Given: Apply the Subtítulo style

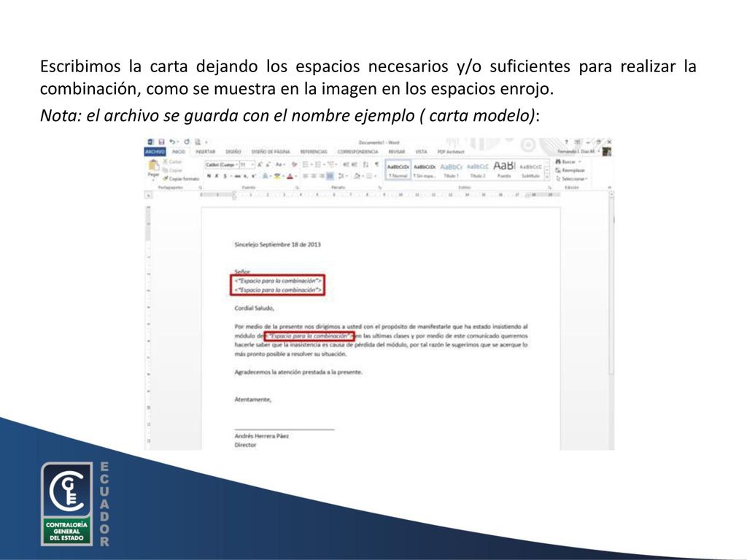Looking at the screenshot, I should 531,171.
